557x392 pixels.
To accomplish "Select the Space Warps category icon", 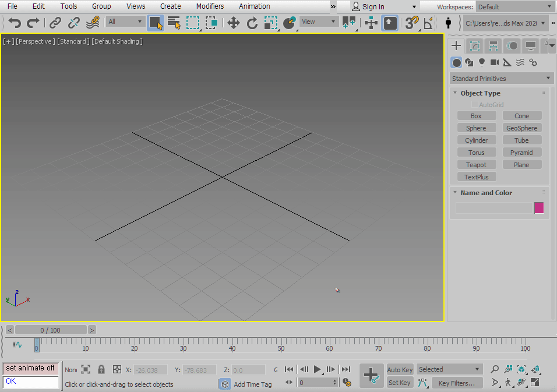I will click(x=520, y=63).
